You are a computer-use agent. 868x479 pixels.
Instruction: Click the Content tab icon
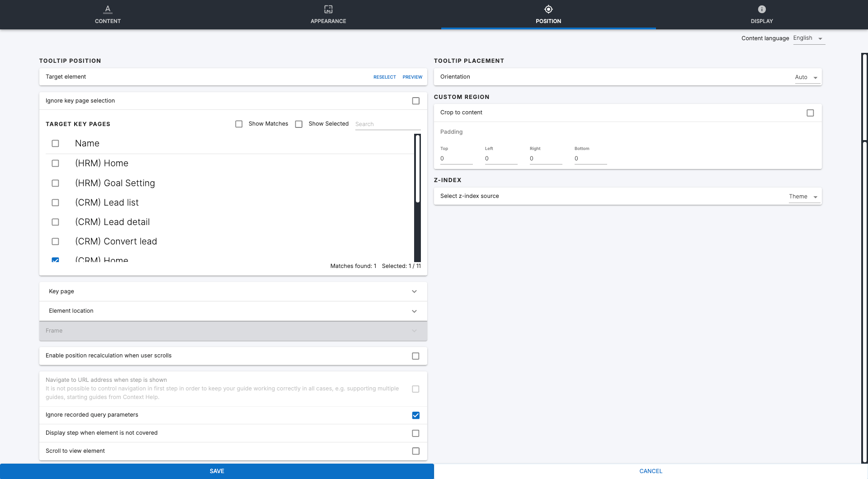click(108, 9)
